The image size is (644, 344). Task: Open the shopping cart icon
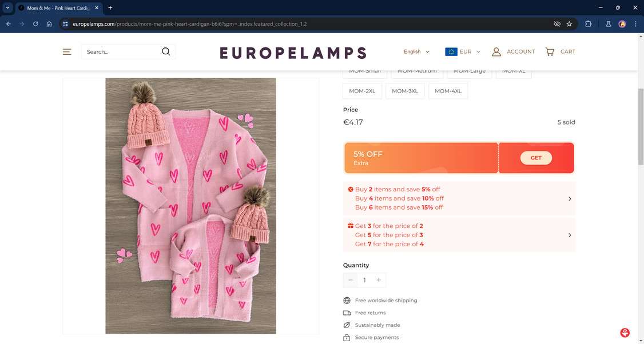550,51
